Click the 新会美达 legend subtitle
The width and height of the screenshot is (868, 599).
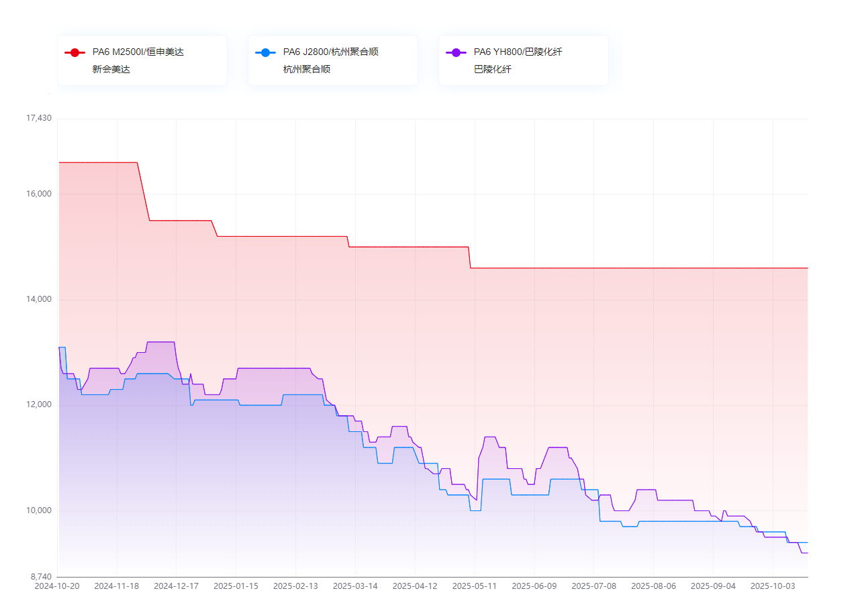(x=111, y=69)
